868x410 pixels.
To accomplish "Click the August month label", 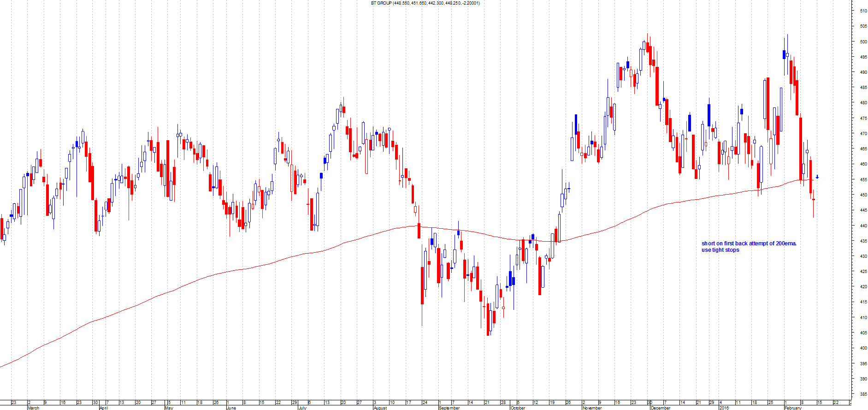I will [380, 408].
